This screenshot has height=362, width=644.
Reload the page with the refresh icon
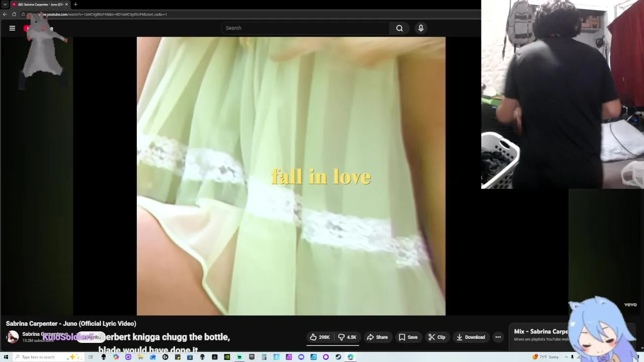[x=14, y=14]
